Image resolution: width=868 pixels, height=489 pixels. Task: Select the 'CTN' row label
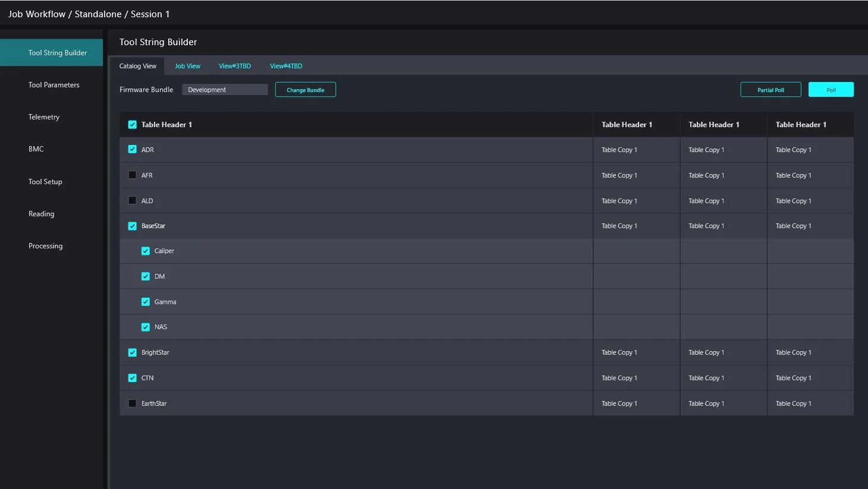(x=147, y=378)
